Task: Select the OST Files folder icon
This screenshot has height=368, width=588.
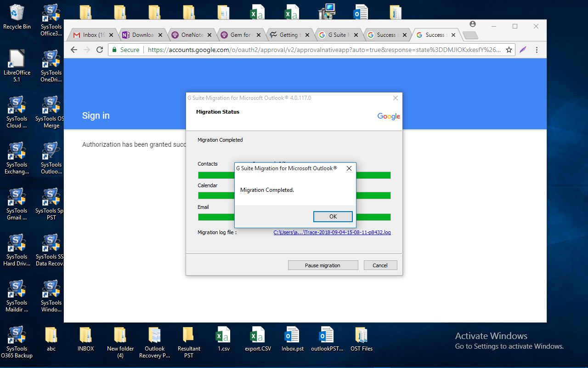Action: tap(361, 339)
